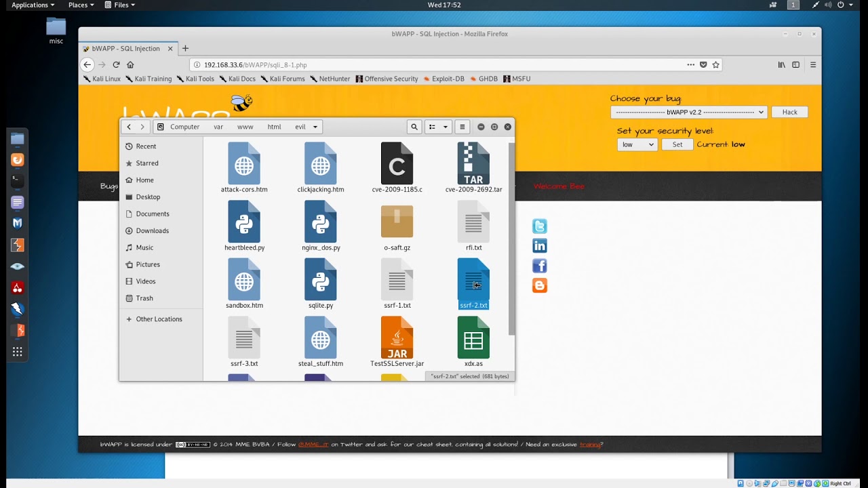Click the file manager vertical scrollbar
The width and height of the screenshot is (868, 488).
click(x=511, y=239)
